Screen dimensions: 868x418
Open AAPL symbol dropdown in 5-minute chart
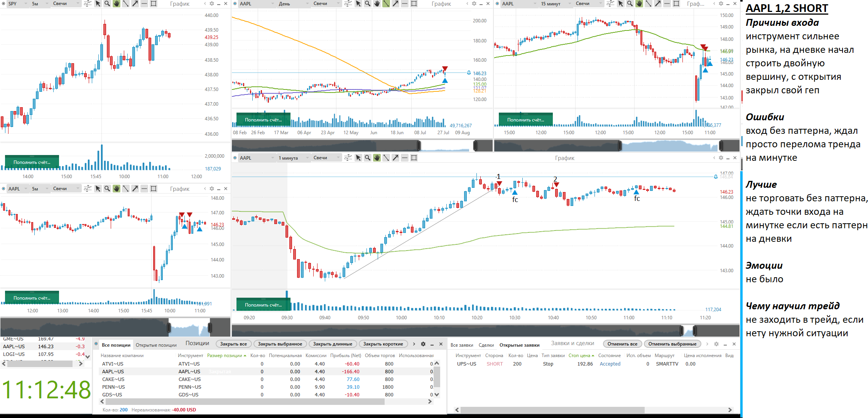[18, 189]
